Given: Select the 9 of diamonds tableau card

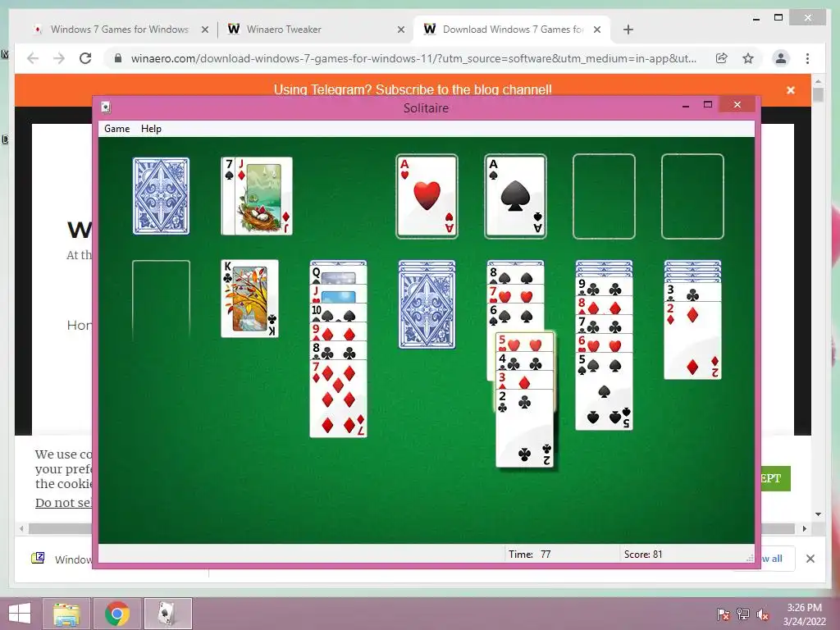Looking at the screenshot, I should (x=338, y=332).
